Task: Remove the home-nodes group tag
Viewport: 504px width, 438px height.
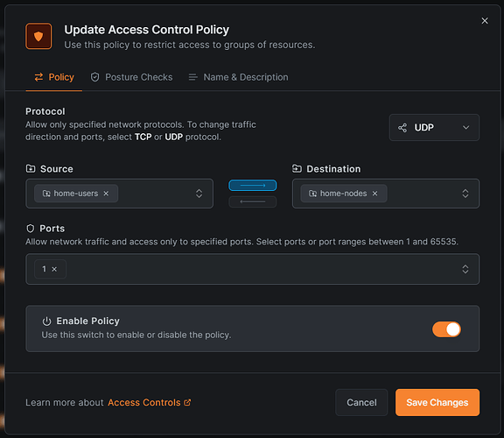Action: (x=374, y=194)
